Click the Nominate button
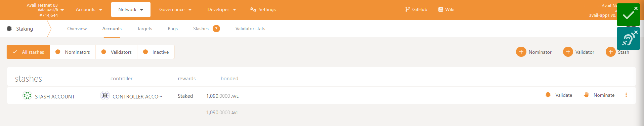The image size is (644, 126). point(599,95)
